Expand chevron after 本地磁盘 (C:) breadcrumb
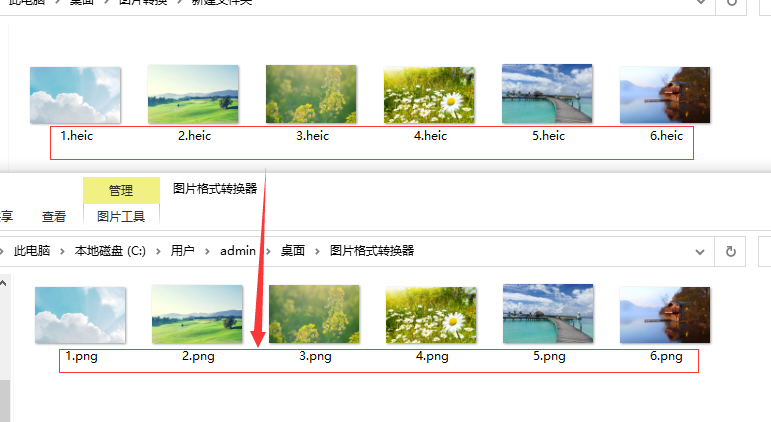 158,251
